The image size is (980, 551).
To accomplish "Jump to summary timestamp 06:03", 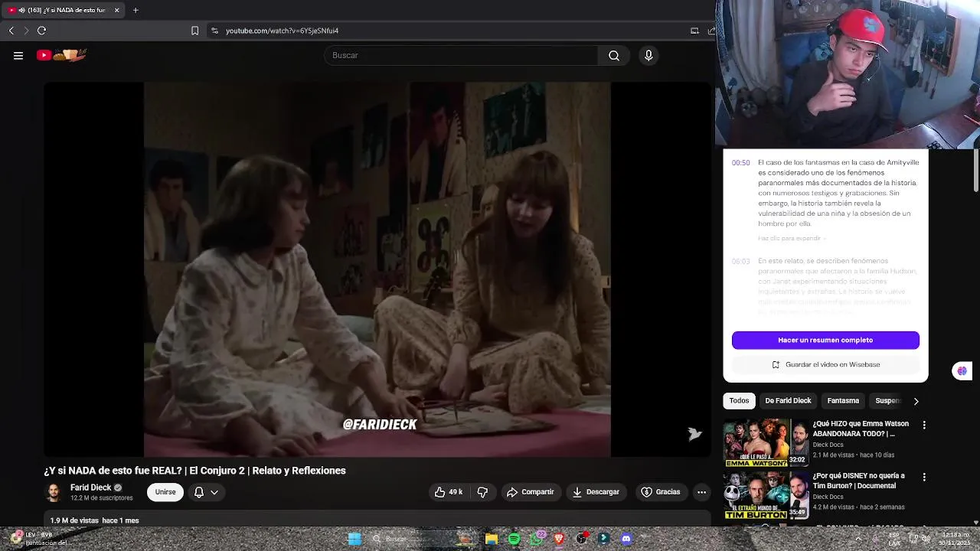I will [x=740, y=262].
